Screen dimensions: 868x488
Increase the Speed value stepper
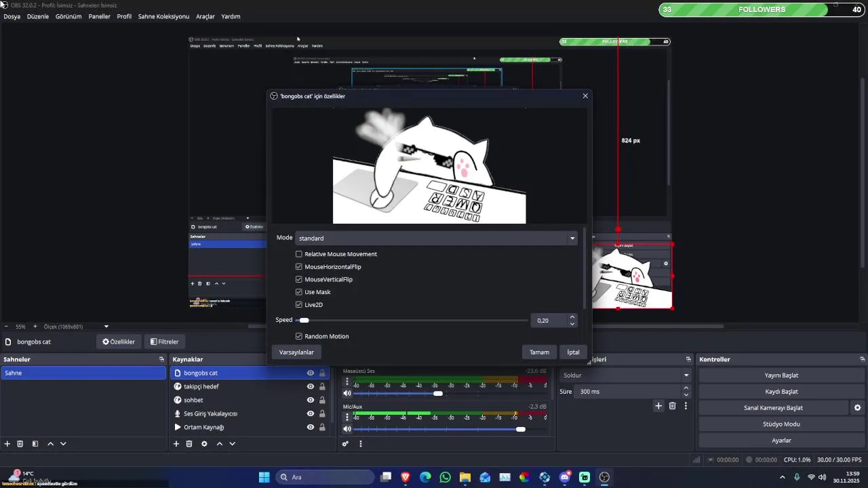[572, 317]
